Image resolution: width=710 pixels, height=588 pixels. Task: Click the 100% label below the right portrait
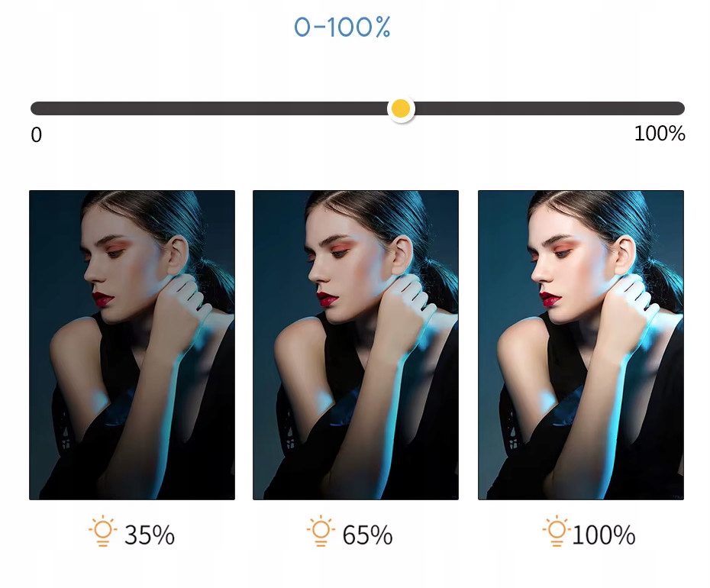[x=604, y=535]
